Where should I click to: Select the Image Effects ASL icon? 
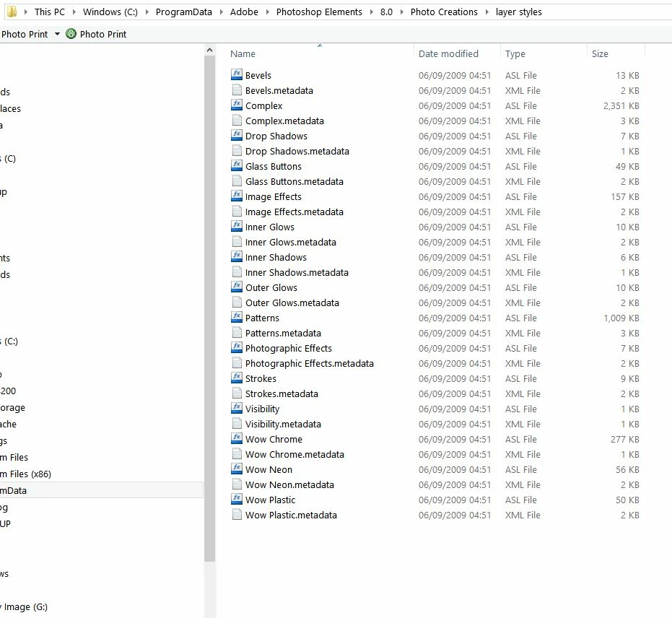pyautogui.click(x=237, y=196)
